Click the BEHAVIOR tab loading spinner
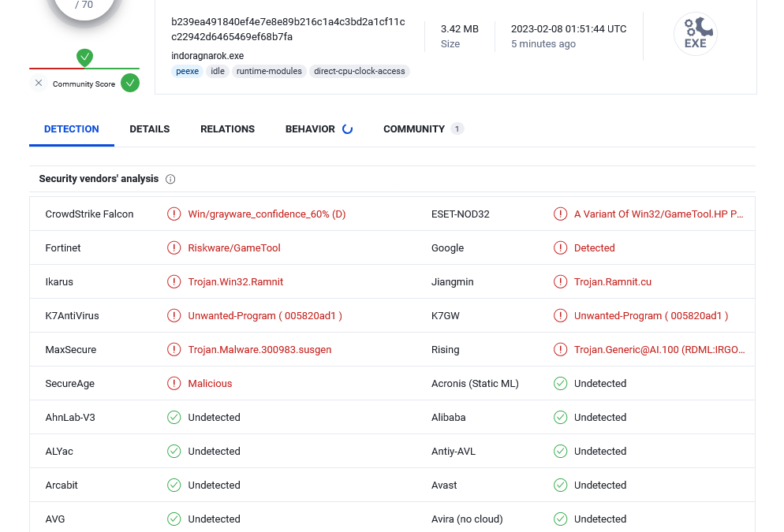Screen dimensions: 784x532 pyautogui.click(x=348, y=129)
